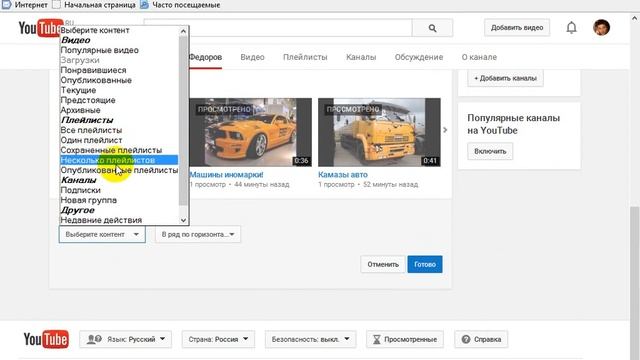Viewport: 640px width, 360px height.
Task: Click the Отменить button
Action: pos(383,264)
